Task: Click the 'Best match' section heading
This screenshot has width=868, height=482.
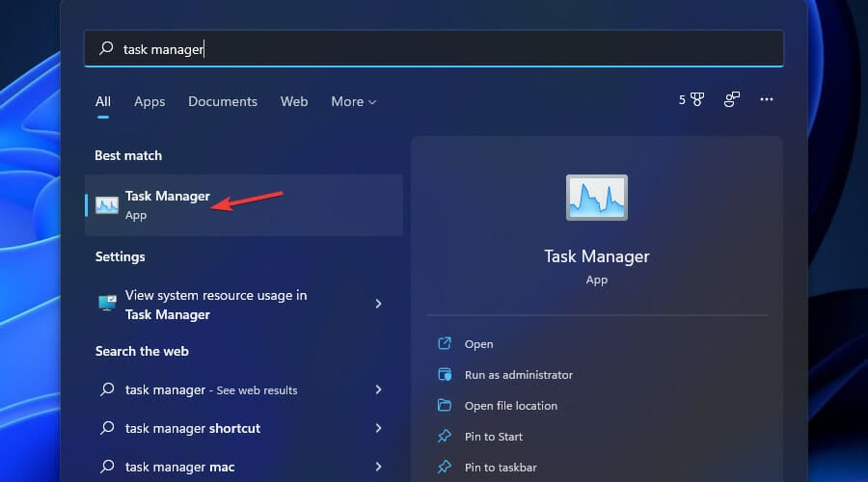Action: (x=128, y=155)
